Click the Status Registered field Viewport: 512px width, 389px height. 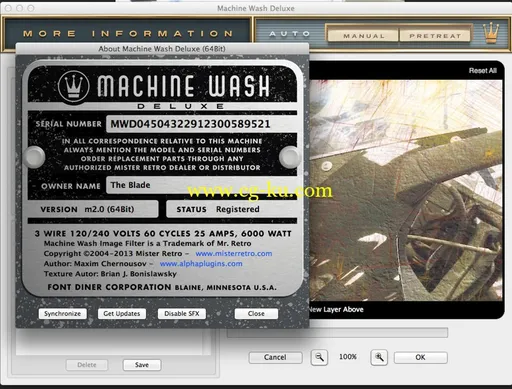[x=231, y=209]
